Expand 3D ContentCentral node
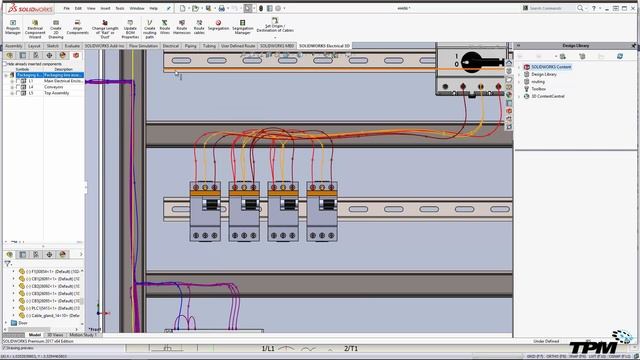This screenshot has width=640, height=360. click(520, 96)
